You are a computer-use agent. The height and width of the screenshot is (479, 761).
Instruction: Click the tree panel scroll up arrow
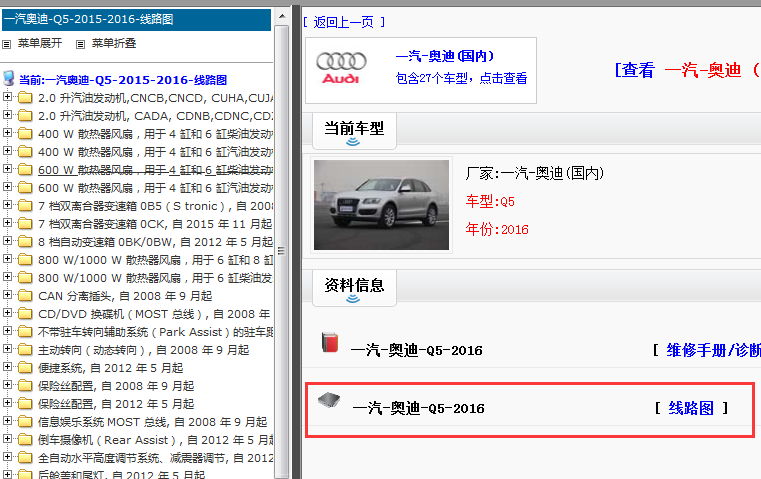(x=281, y=16)
